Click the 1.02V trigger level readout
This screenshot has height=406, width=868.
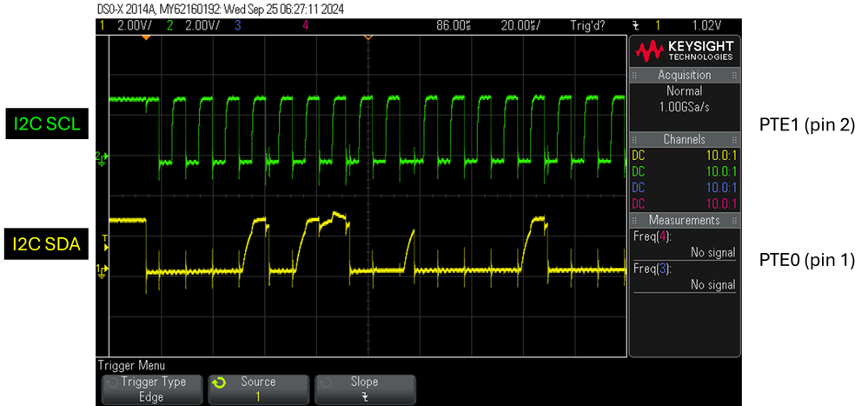[x=707, y=25]
